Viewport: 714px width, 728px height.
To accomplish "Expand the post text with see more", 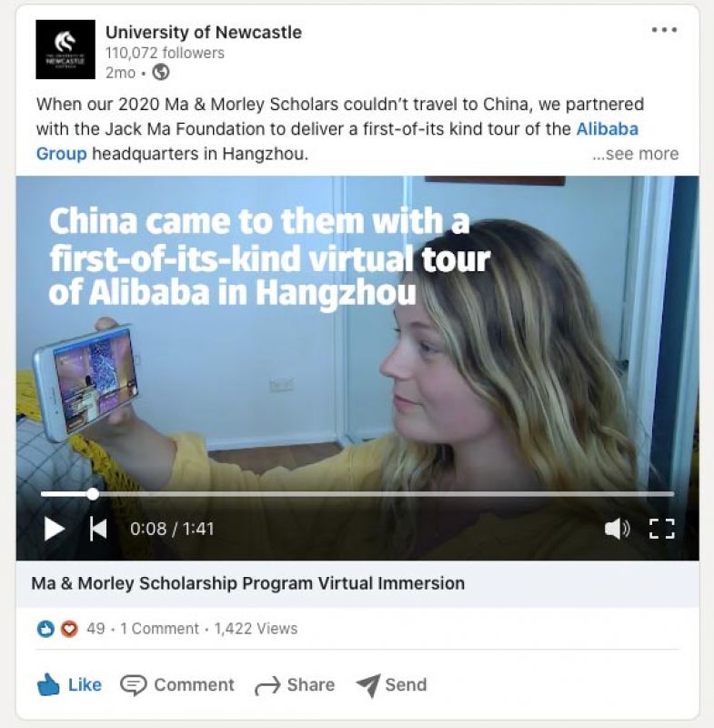I will pyautogui.click(x=635, y=154).
